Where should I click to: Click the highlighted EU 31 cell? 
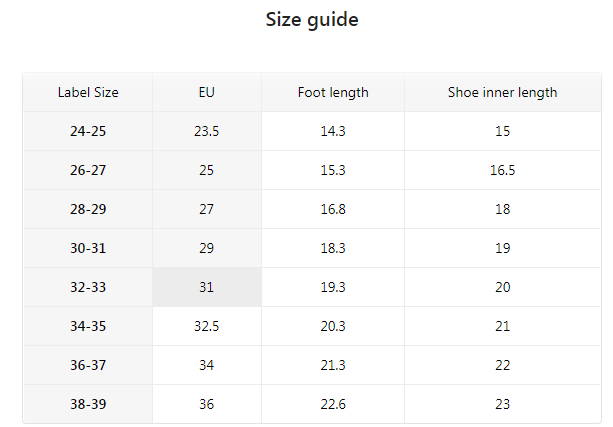point(207,287)
